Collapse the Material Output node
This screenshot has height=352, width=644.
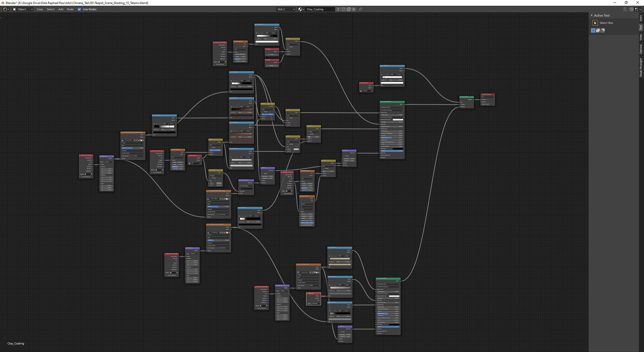pos(482,94)
